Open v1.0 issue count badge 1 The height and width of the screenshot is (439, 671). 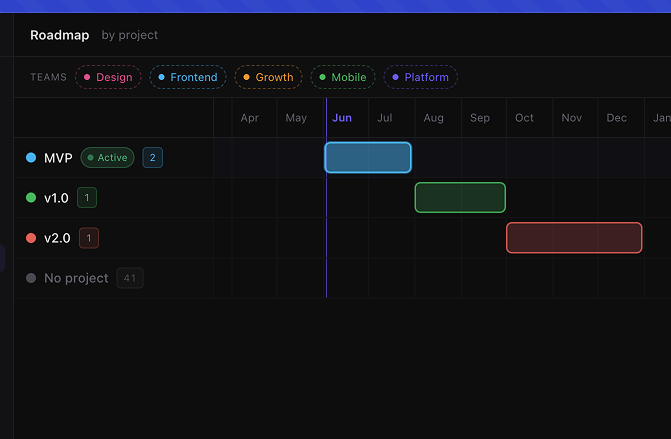coord(87,198)
